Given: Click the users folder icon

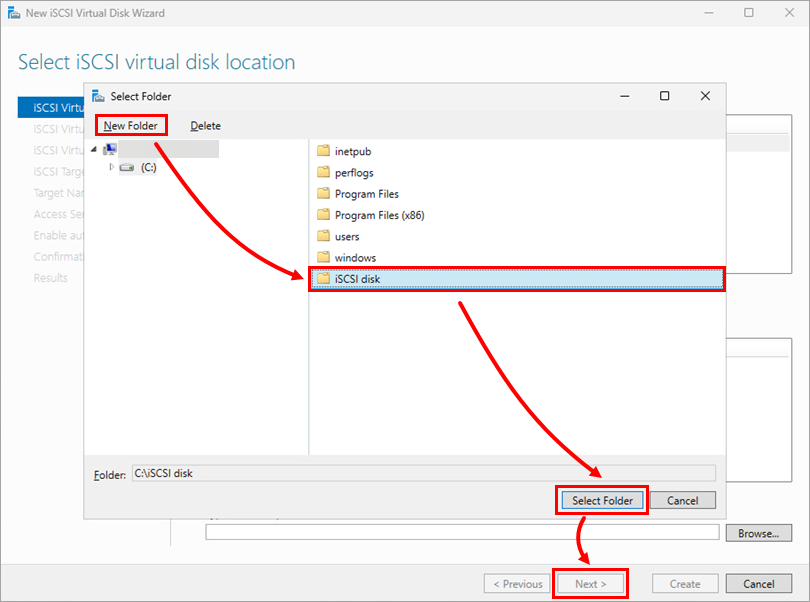Looking at the screenshot, I should [323, 236].
